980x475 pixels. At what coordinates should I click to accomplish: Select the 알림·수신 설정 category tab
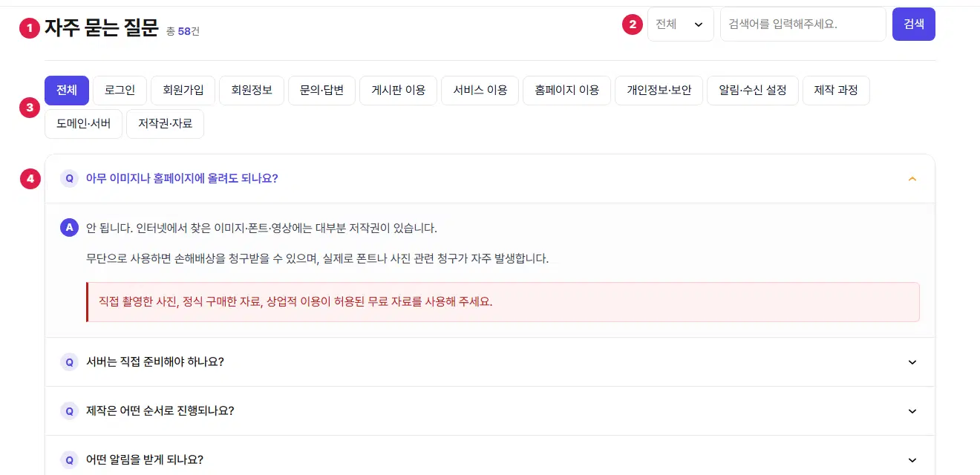tap(753, 91)
